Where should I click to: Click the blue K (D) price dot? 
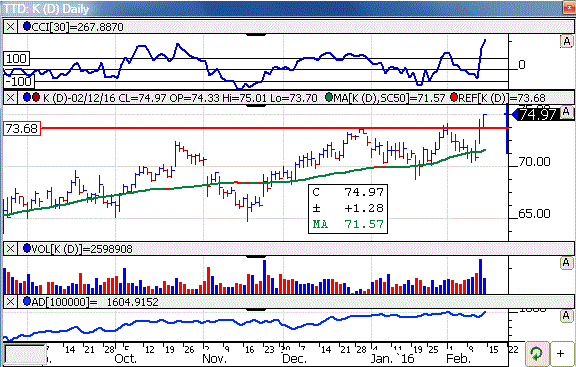pos(27,97)
